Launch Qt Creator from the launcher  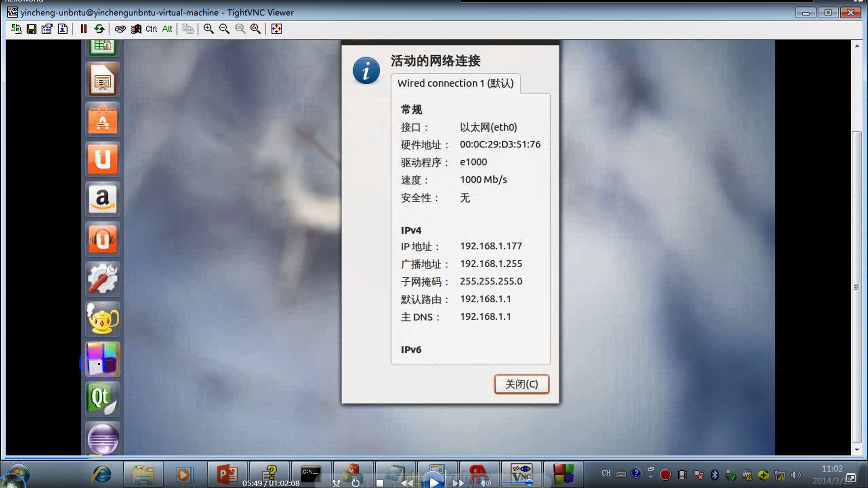[x=103, y=399]
